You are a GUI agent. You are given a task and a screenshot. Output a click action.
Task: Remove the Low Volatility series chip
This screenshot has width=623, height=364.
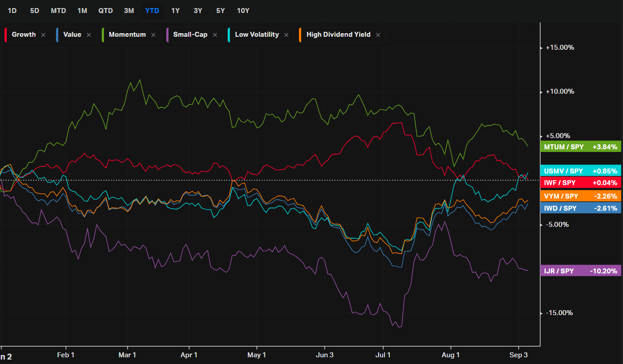tap(286, 35)
